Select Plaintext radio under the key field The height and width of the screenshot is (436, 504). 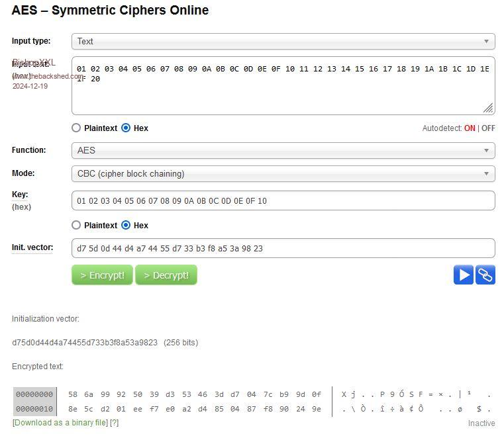click(76, 226)
